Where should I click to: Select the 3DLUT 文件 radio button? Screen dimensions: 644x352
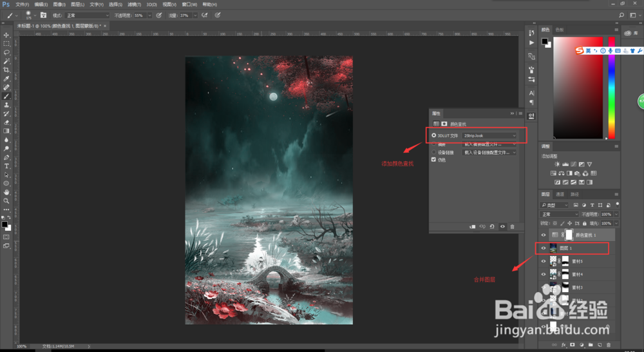pyautogui.click(x=433, y=135)
